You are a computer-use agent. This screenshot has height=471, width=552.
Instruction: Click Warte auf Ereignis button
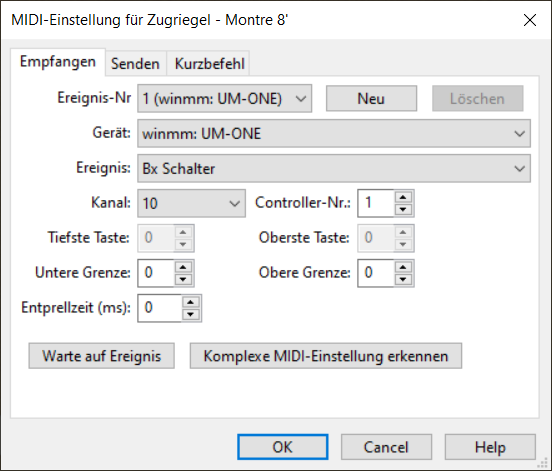[x=101, y=356]
